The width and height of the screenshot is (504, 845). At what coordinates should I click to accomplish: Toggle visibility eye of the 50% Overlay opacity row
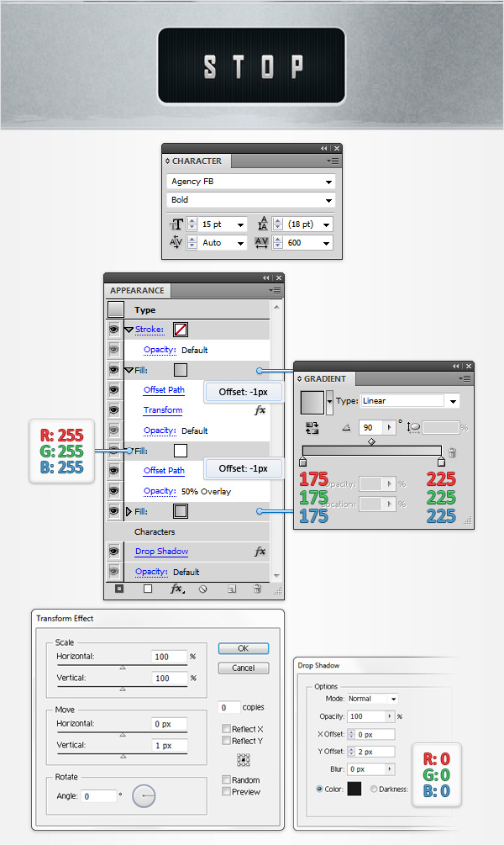pos(114,491)
